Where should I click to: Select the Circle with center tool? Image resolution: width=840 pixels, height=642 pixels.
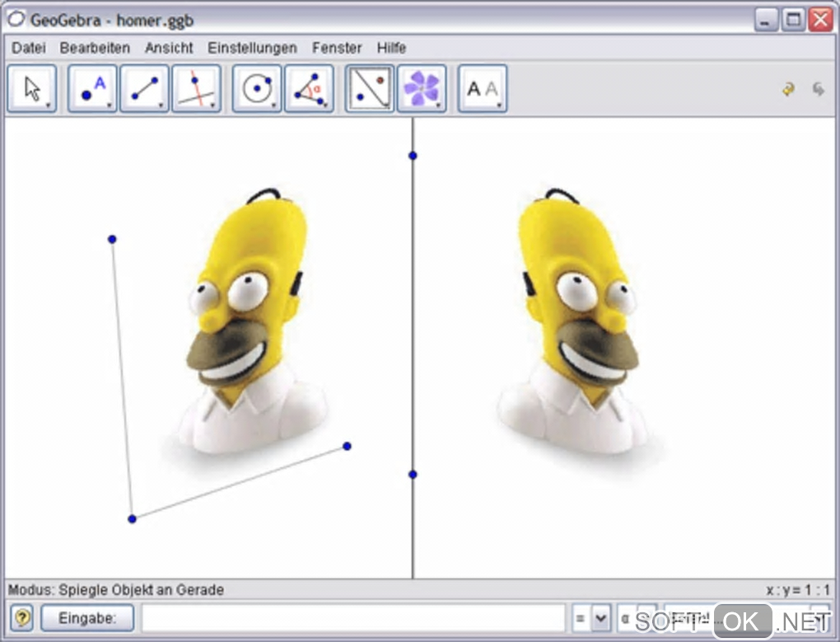coord(257,88)
